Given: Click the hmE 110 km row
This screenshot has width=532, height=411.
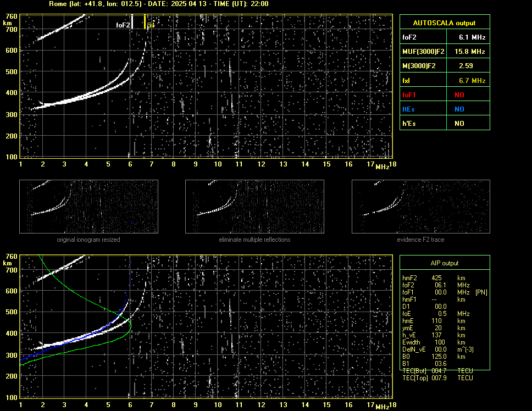Looking at the screenshot, I should (x=436, y=321).
